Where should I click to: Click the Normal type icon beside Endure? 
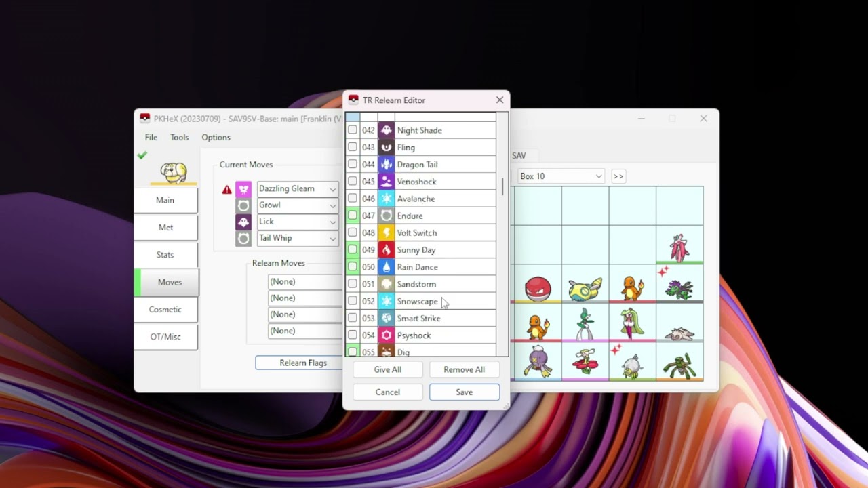coord(386,216)
